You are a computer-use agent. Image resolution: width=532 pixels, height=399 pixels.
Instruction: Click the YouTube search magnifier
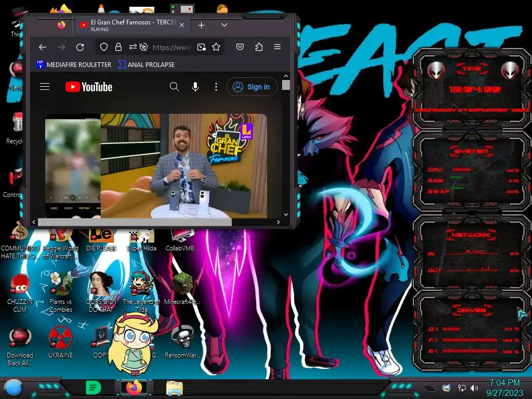click(x=175, y=87)
